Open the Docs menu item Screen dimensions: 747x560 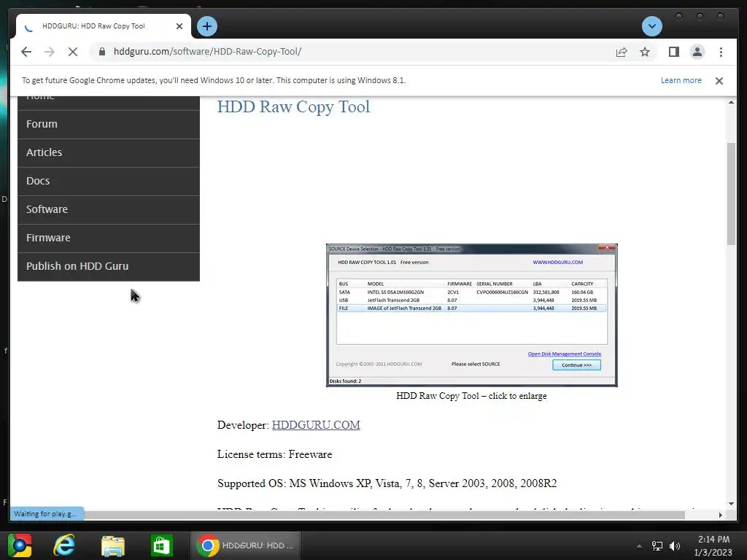pyautogui.click(x=109, y=182)
